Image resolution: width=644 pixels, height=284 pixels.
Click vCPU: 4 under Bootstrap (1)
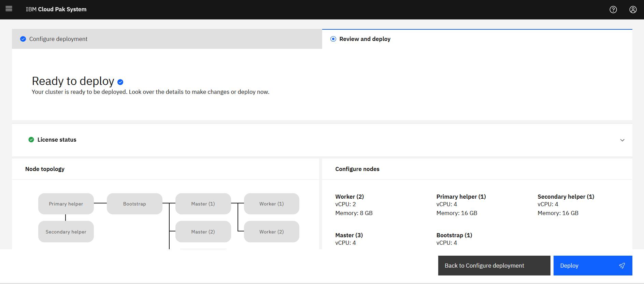pyautogui.click(x=447, y=243)
